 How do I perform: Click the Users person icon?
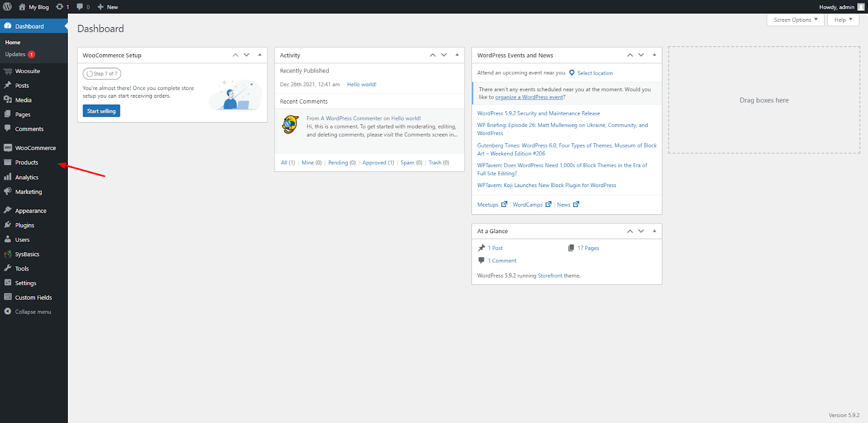(8, 239)
